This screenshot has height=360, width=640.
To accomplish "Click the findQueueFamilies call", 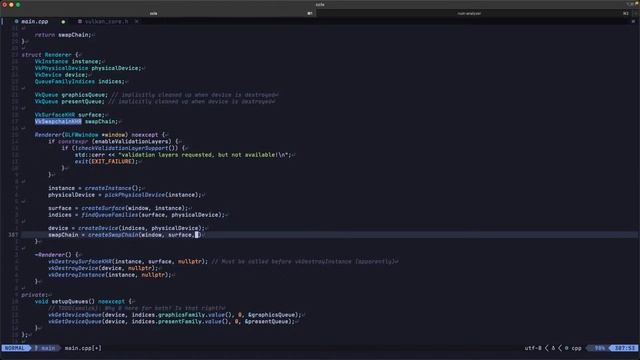I will 153,215.
